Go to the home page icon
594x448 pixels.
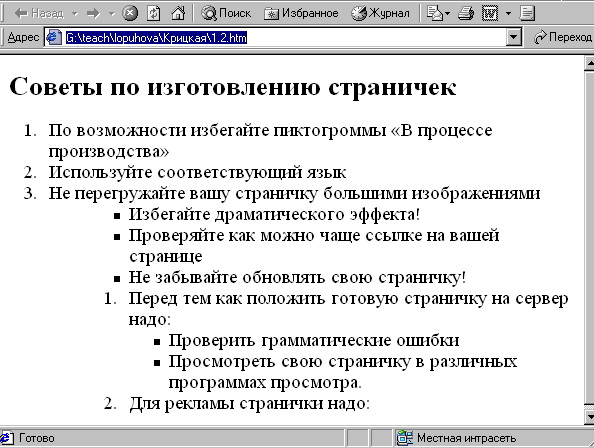pyautogui.click(x=178, y=14)
